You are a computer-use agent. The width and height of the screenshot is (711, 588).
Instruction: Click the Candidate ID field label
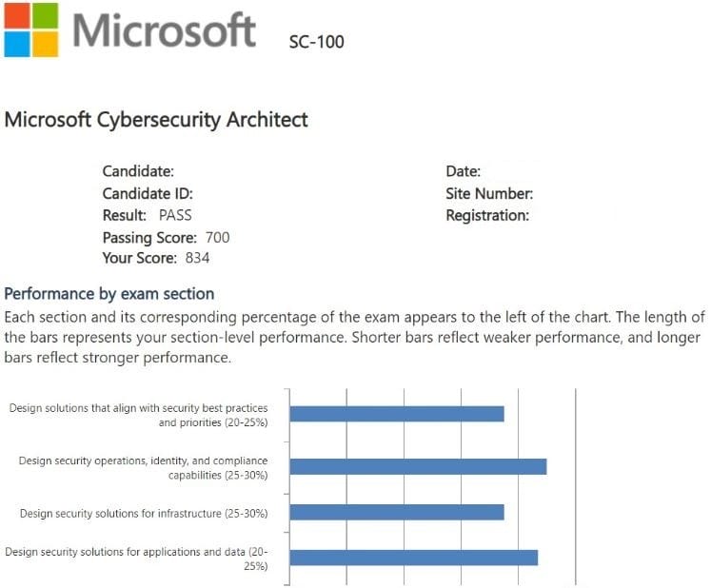pyautogui.click(x=148, y=194)
